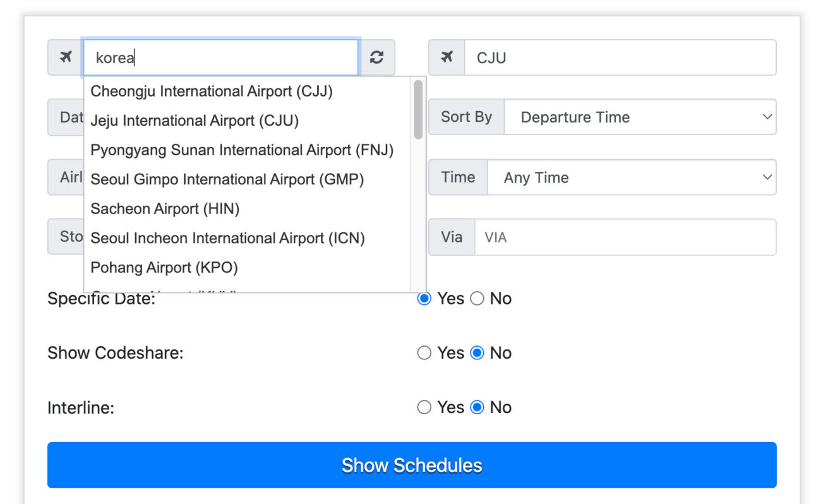The height and width of the screenshot is (504, 816).
Task: Click the destination field containing CJU
Action: [620, 57]
